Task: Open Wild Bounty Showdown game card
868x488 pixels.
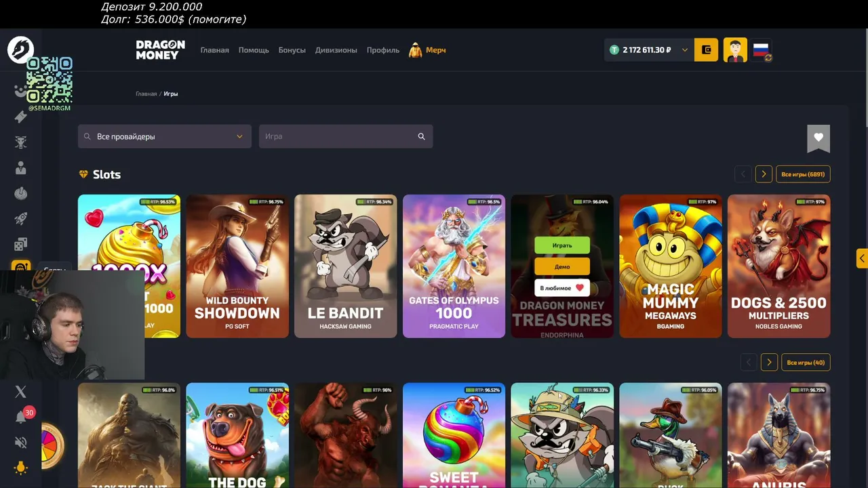Action: (x=237, y=266)
